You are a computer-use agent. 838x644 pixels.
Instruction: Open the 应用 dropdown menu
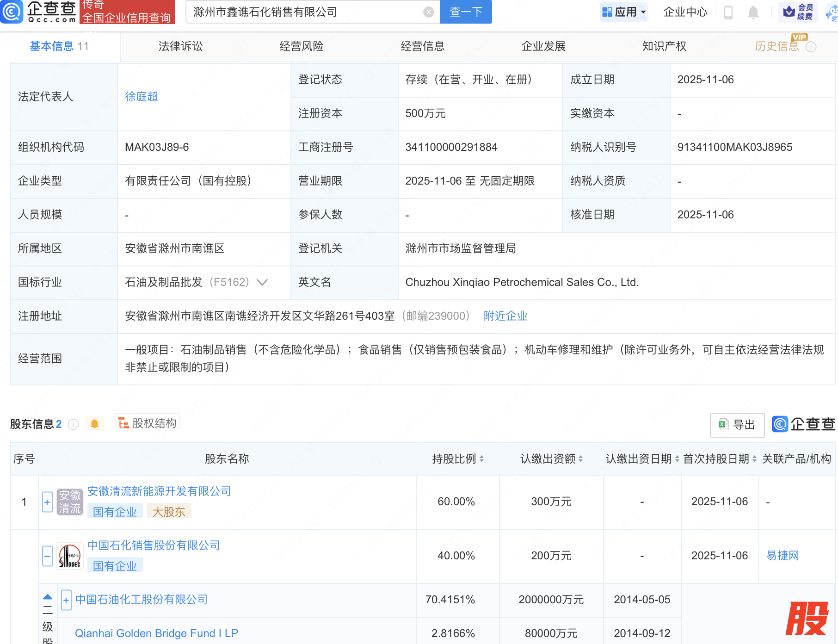pos(624,12)
